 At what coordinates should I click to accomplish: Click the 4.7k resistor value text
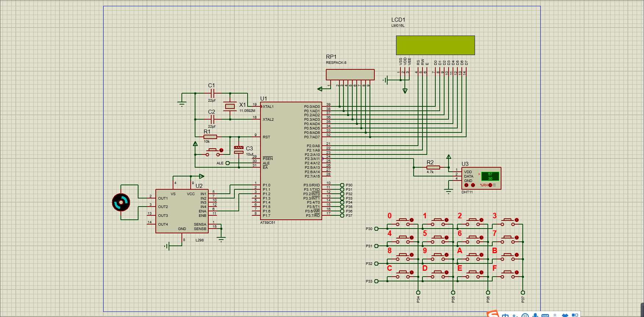pyautogui.click(x=430, y=172)
